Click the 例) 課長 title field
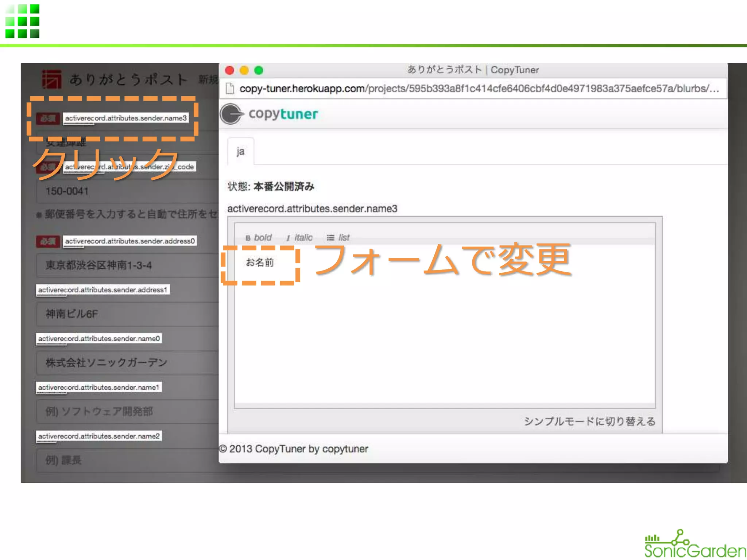The width and height of the screenshot is (747, 560). click(128, 460)
